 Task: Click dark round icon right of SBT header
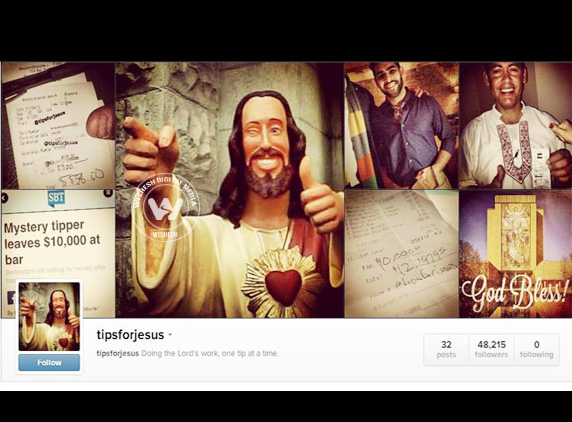(108, 193)
